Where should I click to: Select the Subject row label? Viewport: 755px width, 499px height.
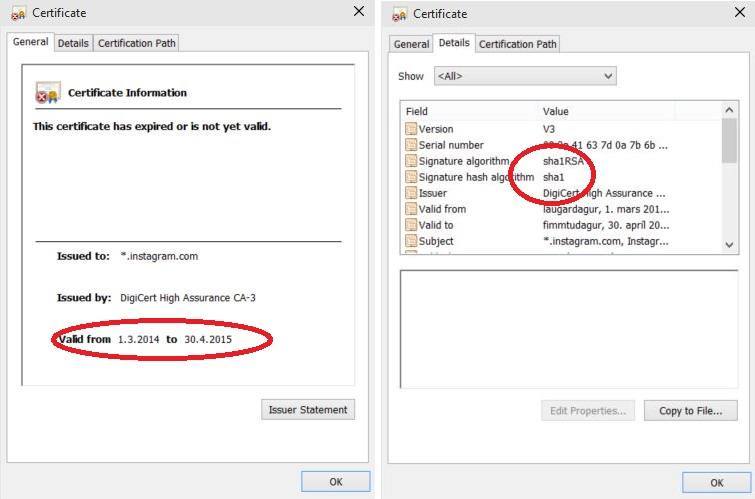point(436,241)
